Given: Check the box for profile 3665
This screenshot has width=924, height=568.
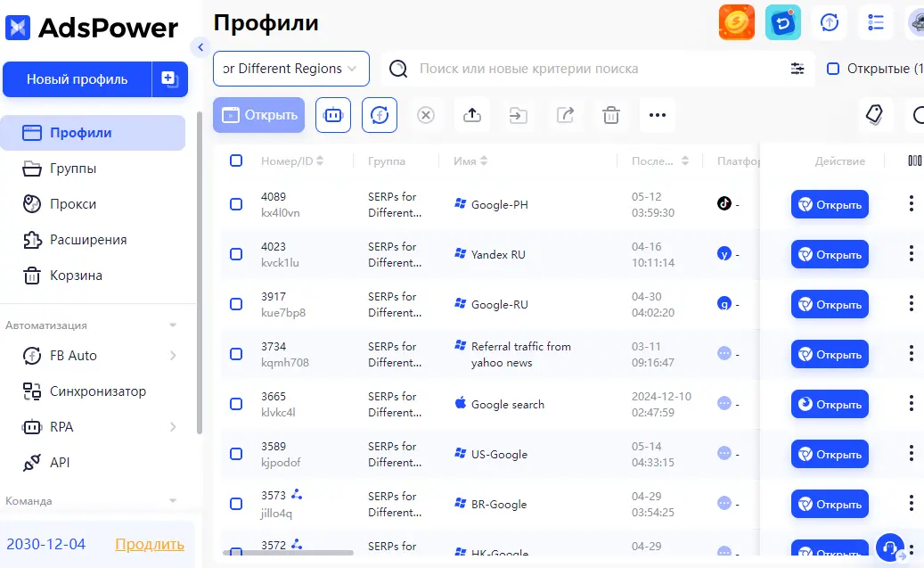Looking at the screenshot, I should click(x=236, y=404).
